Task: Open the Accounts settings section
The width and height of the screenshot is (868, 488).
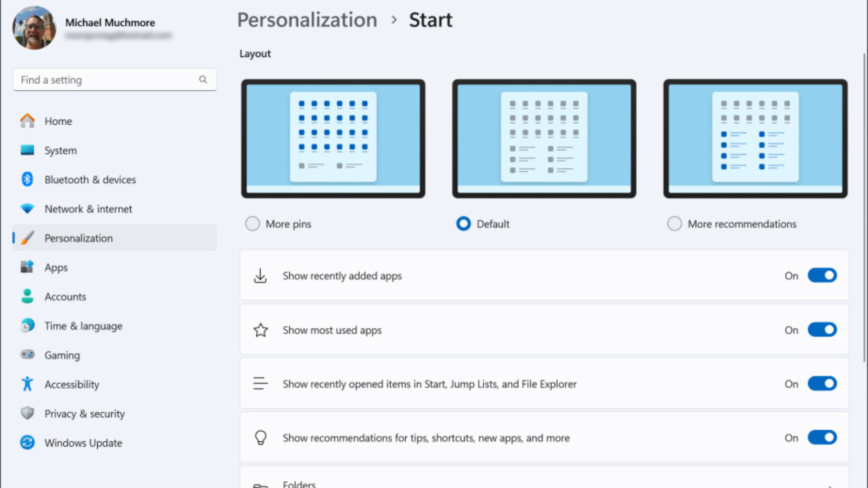Action: point(65,297)
